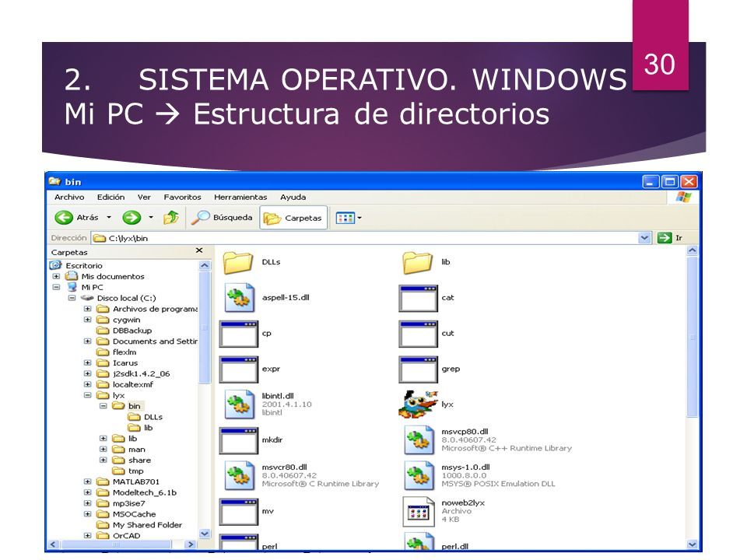This screenshot has height=560, width=747.
Task: Select the lyx application icon
Action: coord(418,404)
